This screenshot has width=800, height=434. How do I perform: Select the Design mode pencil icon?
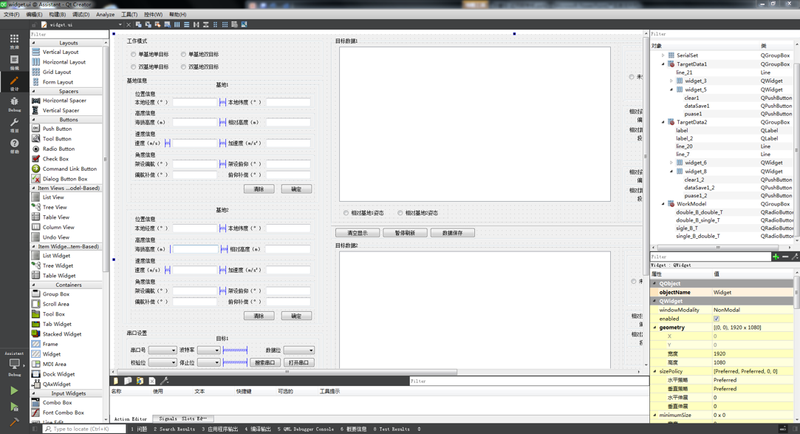pos(14,83)
